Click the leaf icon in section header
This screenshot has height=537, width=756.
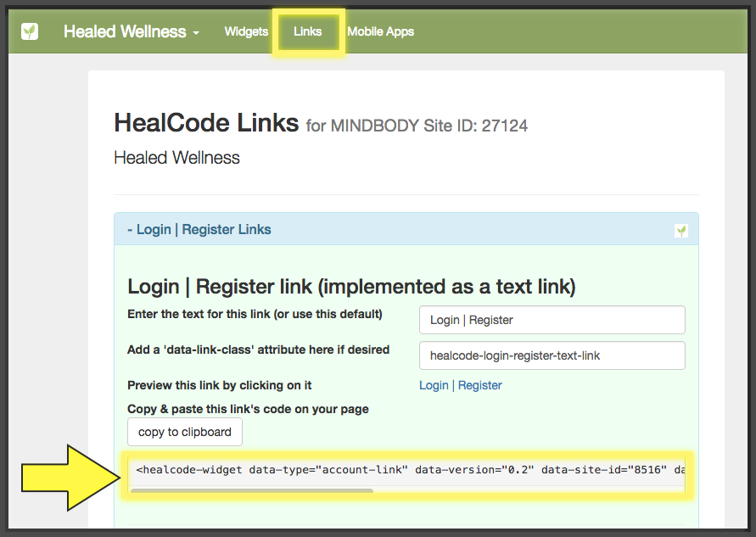tap(680, 231)
